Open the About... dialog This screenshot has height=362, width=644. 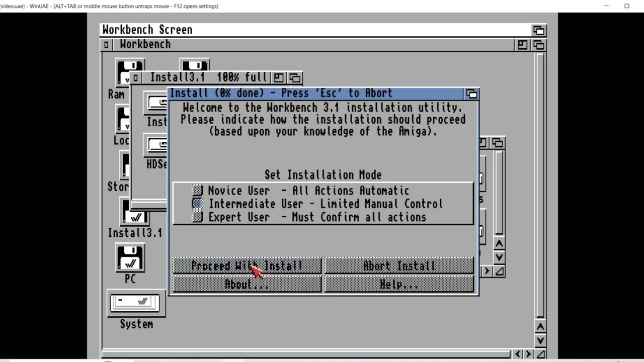tap(247, 285)
